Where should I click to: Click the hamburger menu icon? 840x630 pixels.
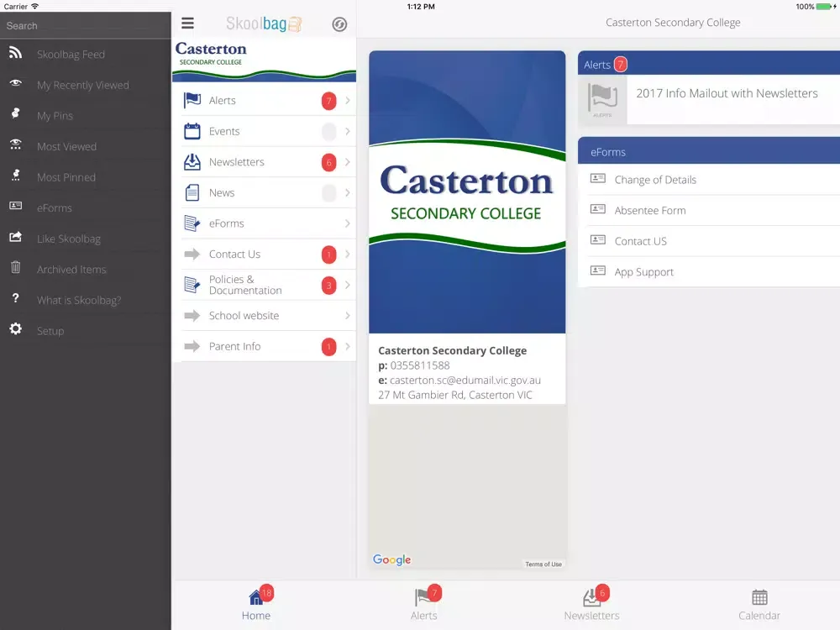coord(187,24)
